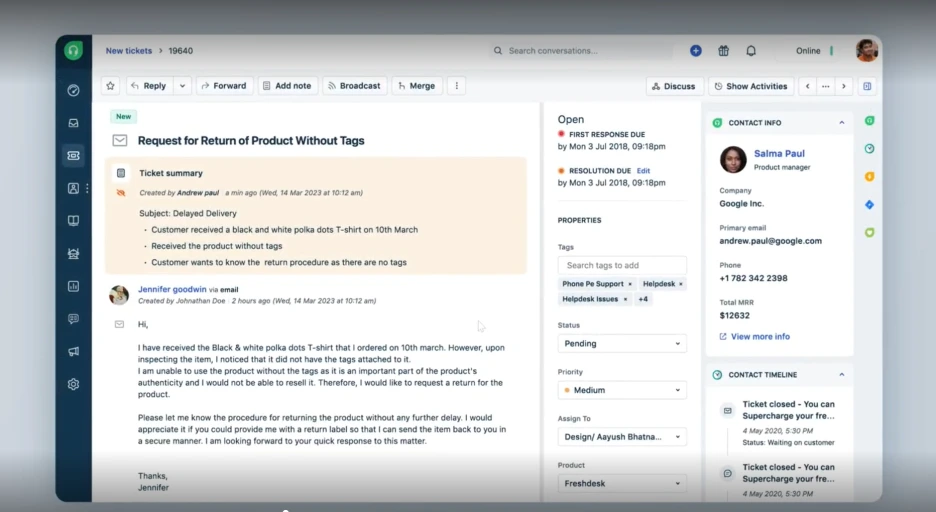Open the user profile avatar
Image resolution: width=936 pixels, height=512 pixels.
(x=866, y=51)
